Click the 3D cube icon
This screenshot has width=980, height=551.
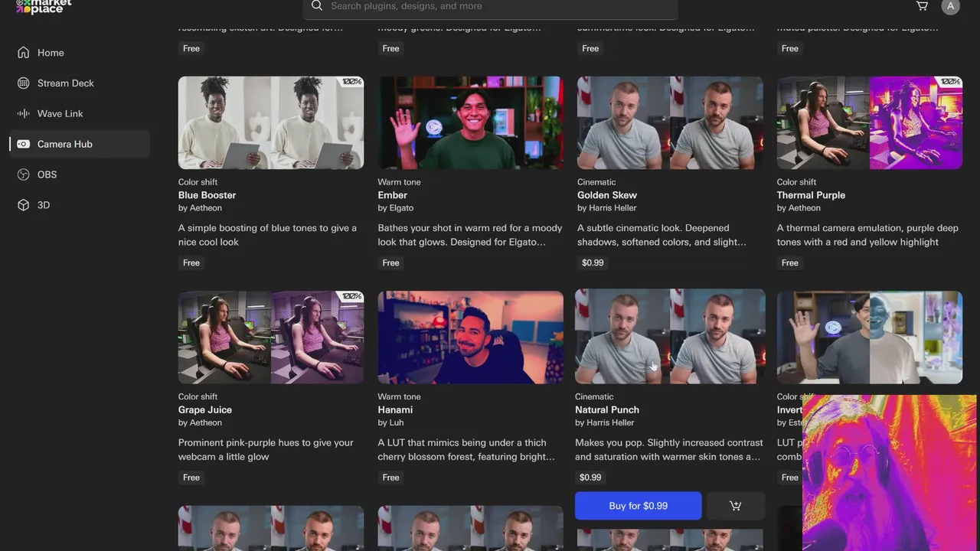(x=23, y=206)
